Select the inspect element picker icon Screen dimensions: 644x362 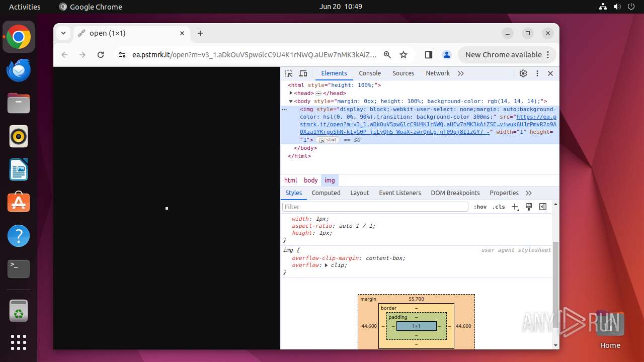(289, 73)
